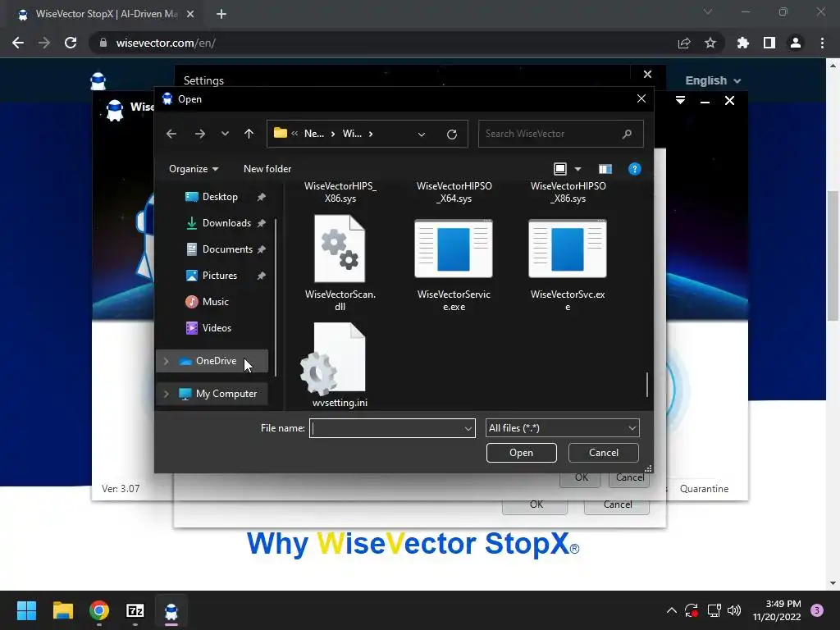Screen dimensions: 840x630
Task: Open 7-Zip from the taskbar
Action: point(135,610)
